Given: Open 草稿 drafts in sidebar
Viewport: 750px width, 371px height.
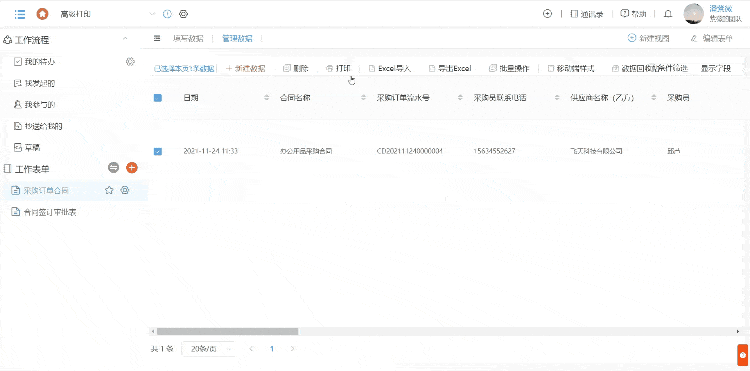Looking at the screenshot, I should pyautogui.click(x=27, y=148).
